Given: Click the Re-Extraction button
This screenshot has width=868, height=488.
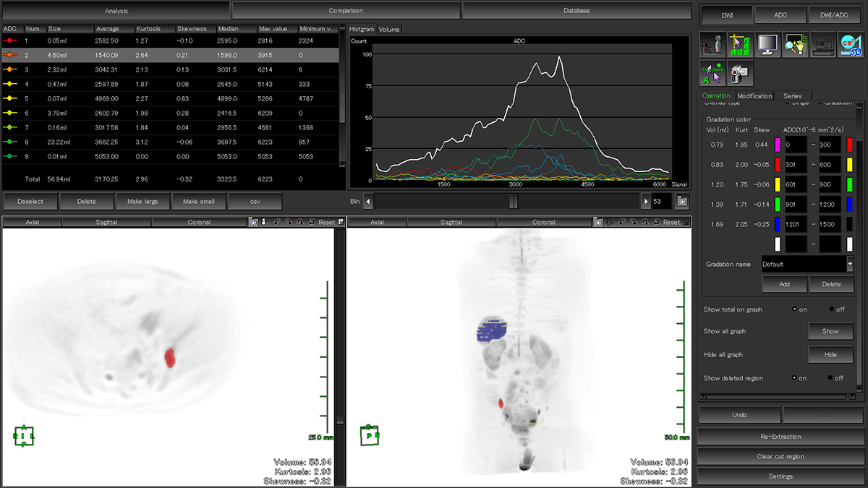Looking at the screenshot, I should (780, 436).
